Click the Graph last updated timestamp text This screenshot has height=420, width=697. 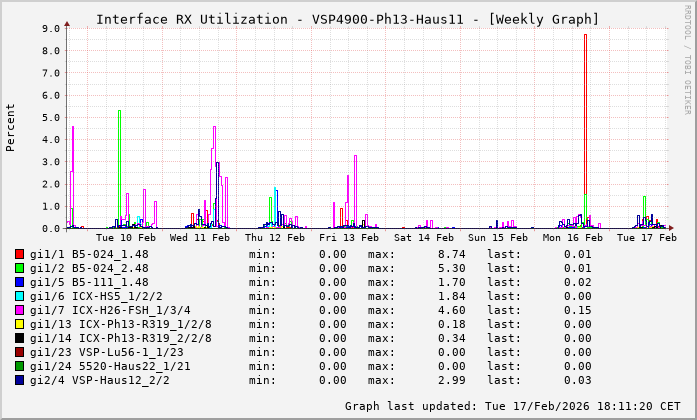(511, 406)
